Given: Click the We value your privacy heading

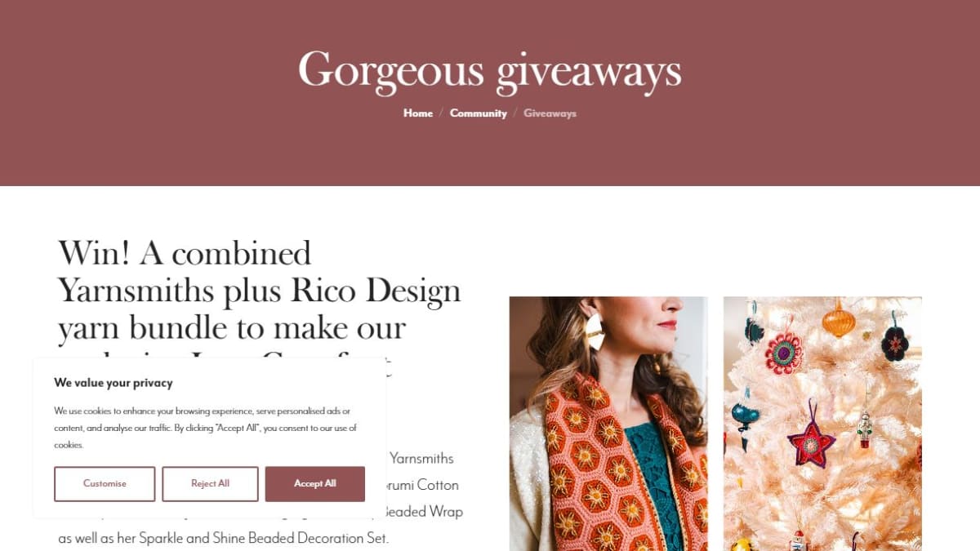Looking at the screenshot, I should [114, 382].
